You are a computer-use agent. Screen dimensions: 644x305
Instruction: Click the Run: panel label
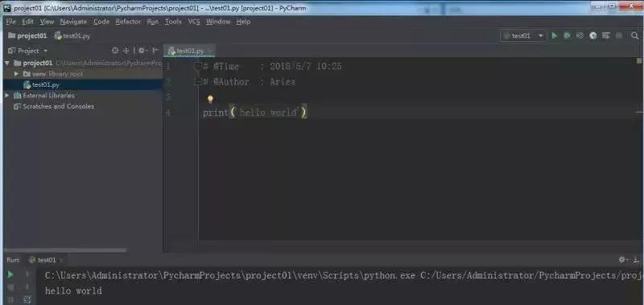[13, 260]
